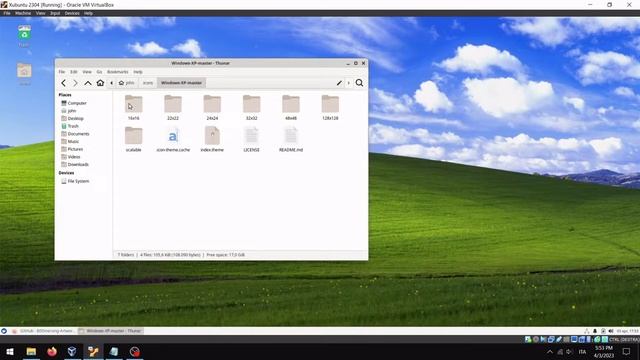Switch to the GitHub browser window in panel
The height and width of the screenshot is (360, 640).
point(43,331)
